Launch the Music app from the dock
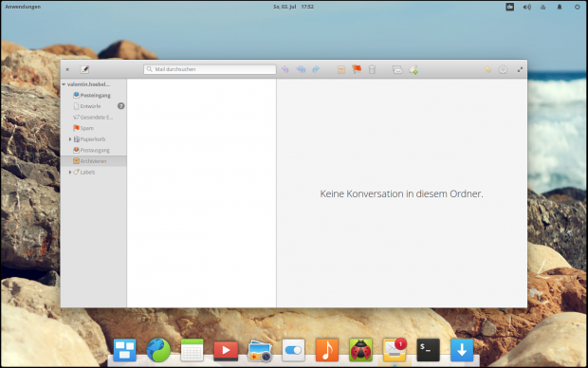 point(327,350)
